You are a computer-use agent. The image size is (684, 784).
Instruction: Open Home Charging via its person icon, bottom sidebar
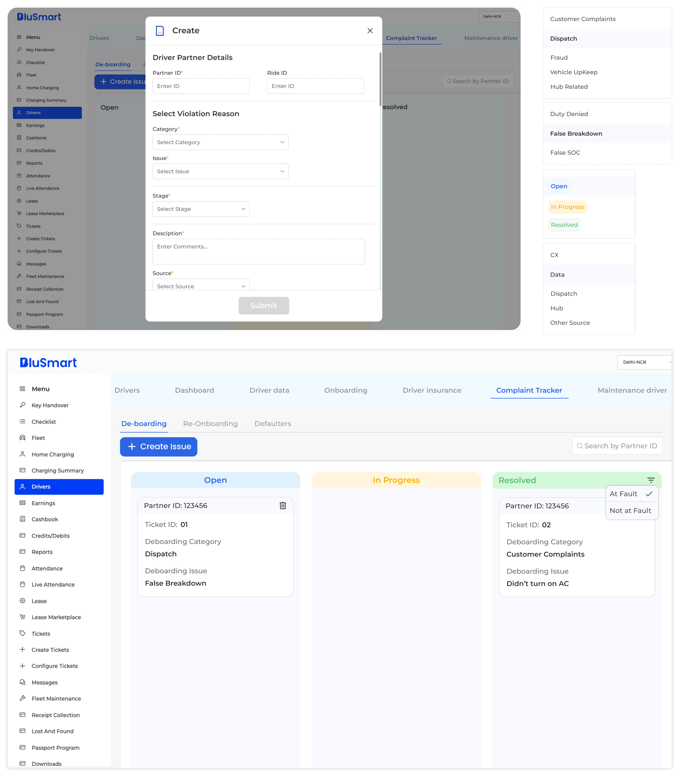pyautogui.click(x=23, y=454)
